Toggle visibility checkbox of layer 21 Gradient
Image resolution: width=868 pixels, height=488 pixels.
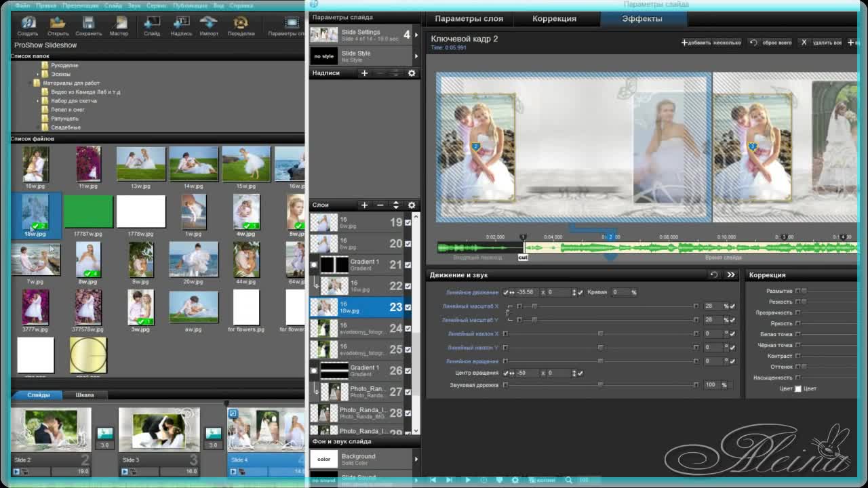coord(408,265)
